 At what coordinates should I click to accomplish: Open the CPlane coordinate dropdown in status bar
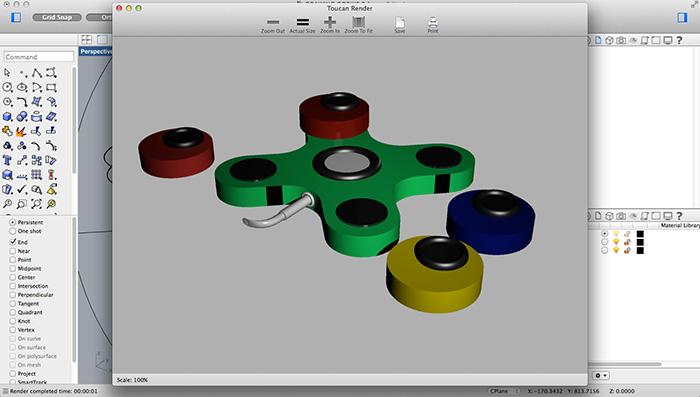click(x=504, y=391)
